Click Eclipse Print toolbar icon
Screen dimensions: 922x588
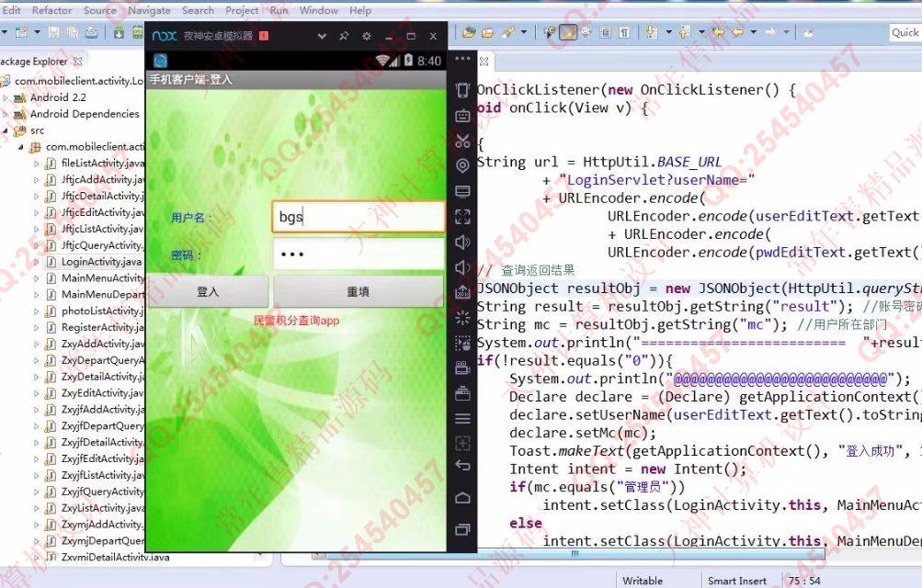(91, 32)
